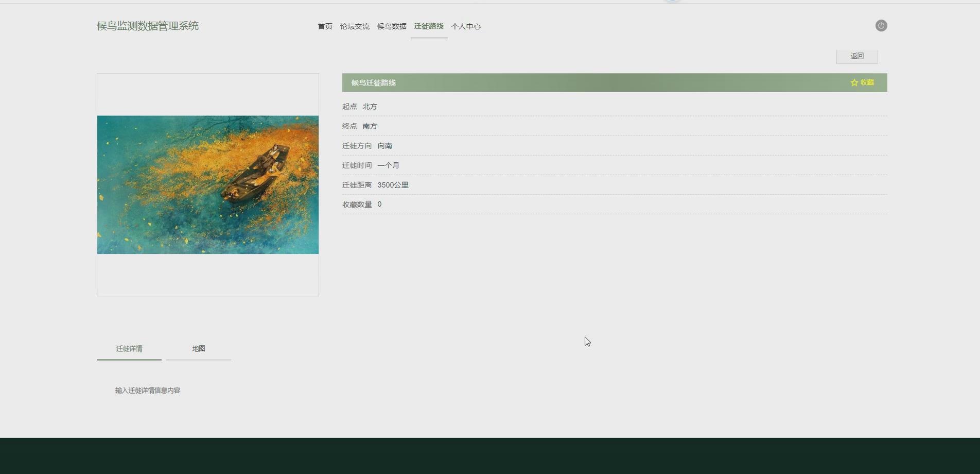
Task: Click the 起点 label
Action: point(349,107)
